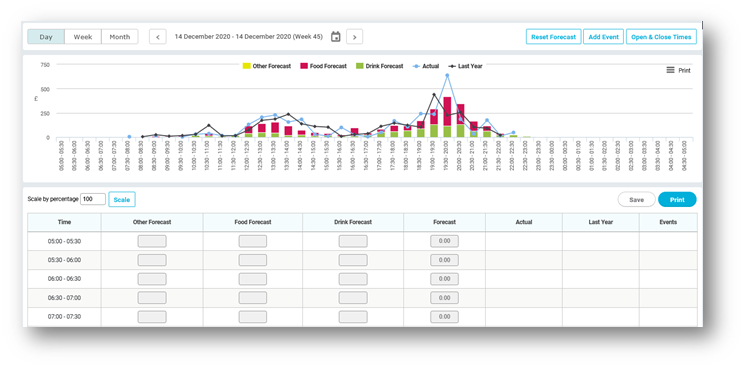Switch to the Month view tab

pos(120,37)
